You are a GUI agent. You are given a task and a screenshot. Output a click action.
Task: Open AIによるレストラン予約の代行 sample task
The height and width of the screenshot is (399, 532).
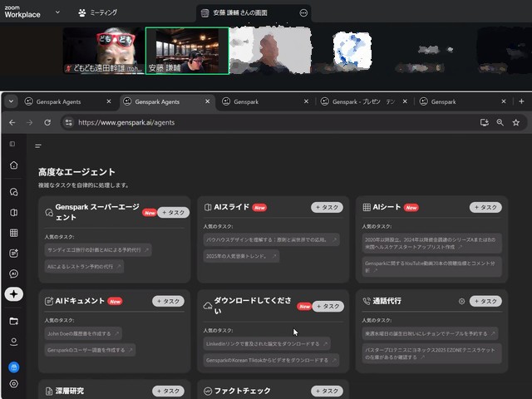84,267
